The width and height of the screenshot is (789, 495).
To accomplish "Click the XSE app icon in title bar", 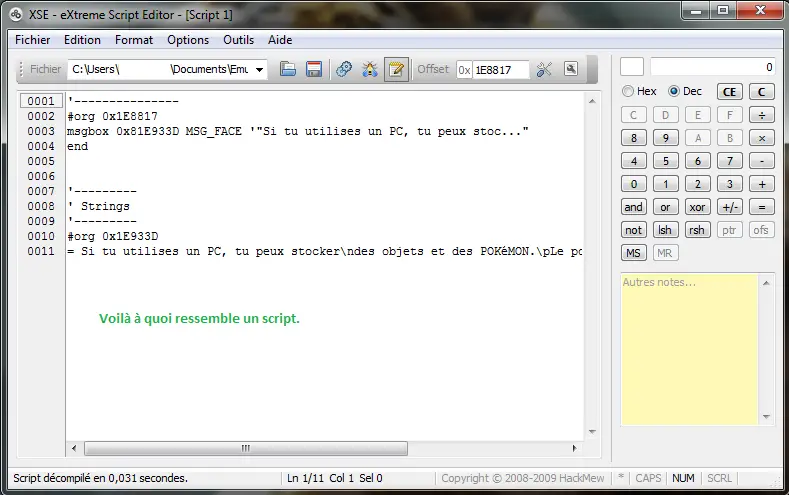I will pos(16,15).
